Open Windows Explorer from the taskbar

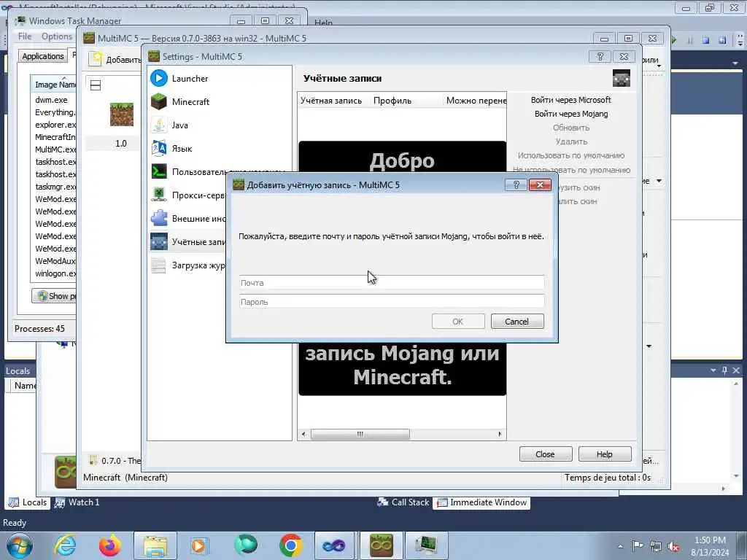coord(155,545)
